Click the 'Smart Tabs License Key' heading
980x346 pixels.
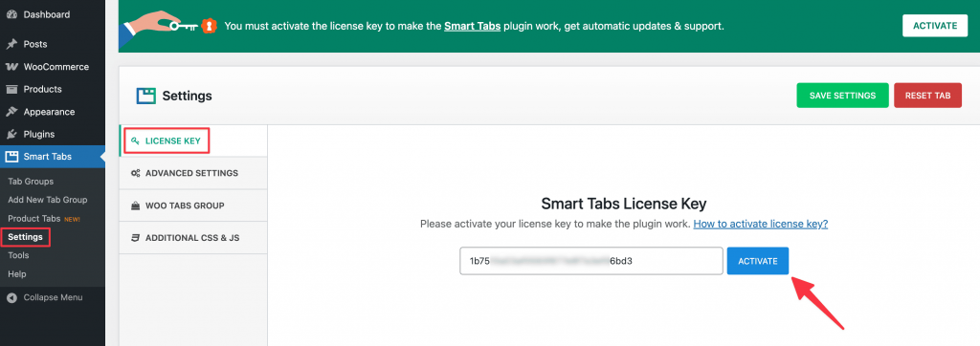coord(624,204)
